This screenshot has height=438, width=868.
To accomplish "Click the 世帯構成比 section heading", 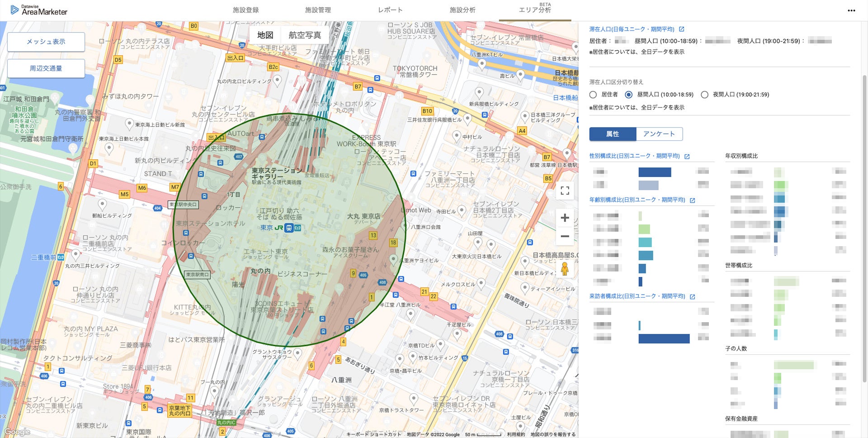I will pyautogui.click(x=739, y=266).
